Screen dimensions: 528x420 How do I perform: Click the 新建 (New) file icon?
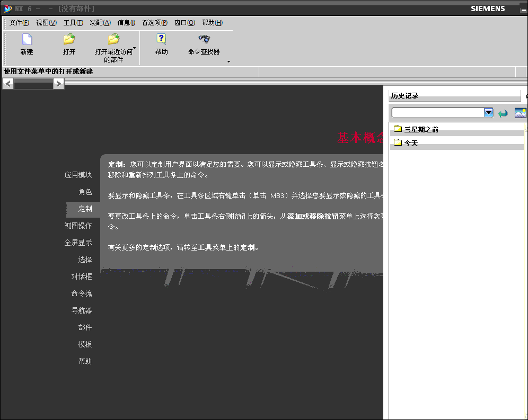pos(27,39)
